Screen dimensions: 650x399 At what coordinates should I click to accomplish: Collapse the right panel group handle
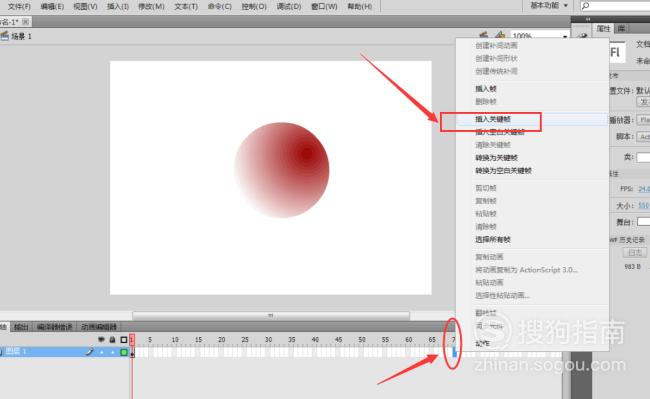(588, 19)
